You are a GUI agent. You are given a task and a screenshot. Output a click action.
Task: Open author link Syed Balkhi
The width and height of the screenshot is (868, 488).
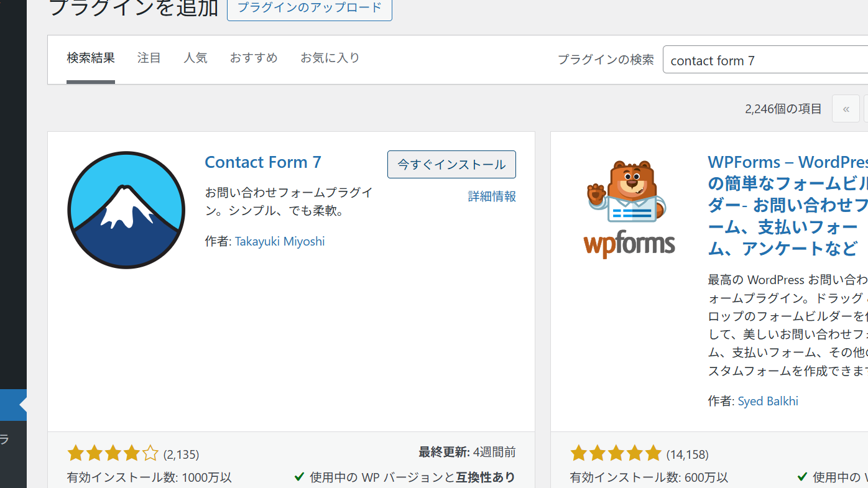click(768, 401)
